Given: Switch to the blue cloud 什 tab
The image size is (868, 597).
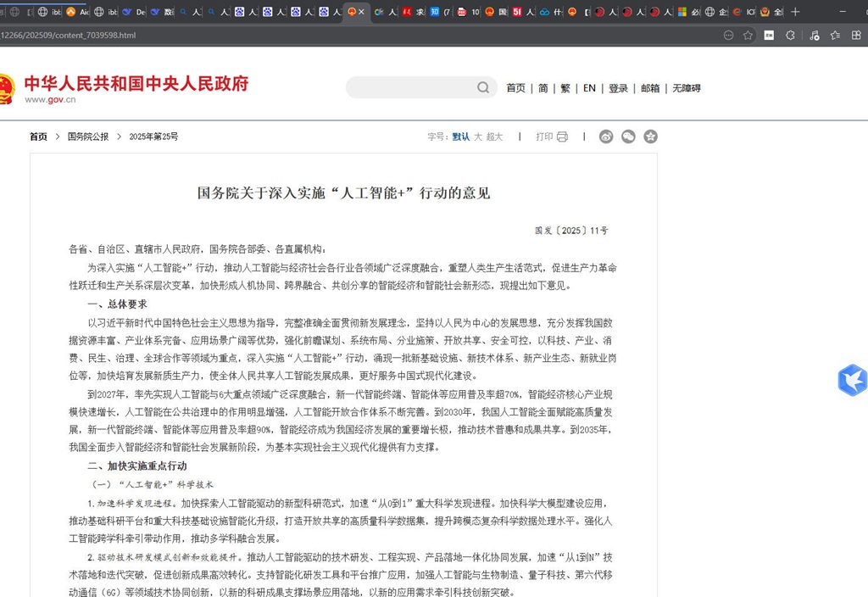Looking at the screenshot, I should [551, 12].
